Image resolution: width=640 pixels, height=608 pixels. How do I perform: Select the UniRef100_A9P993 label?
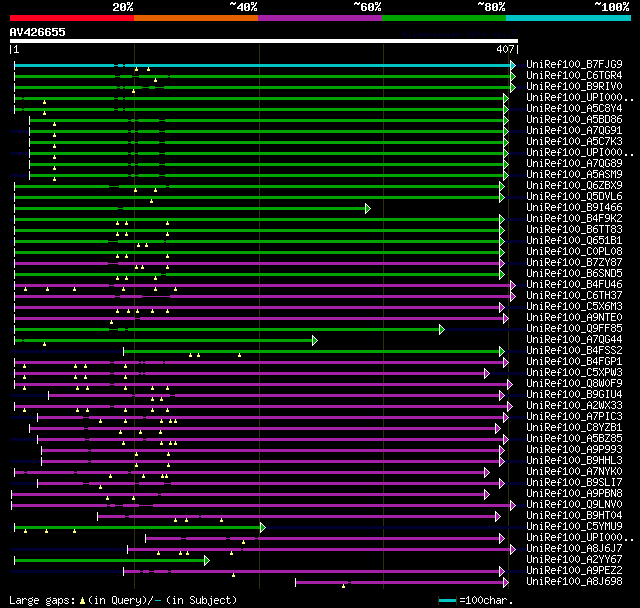[574, 450]
